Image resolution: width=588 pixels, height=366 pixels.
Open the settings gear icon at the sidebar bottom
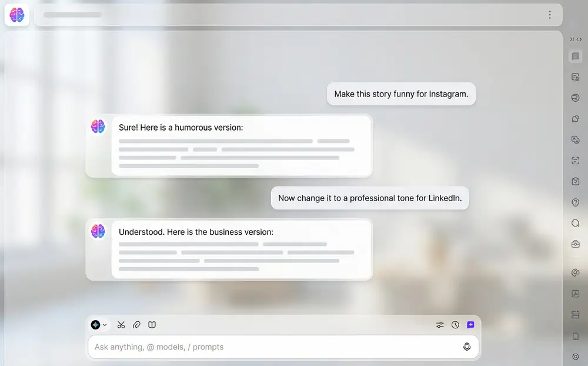click(575, 357)
